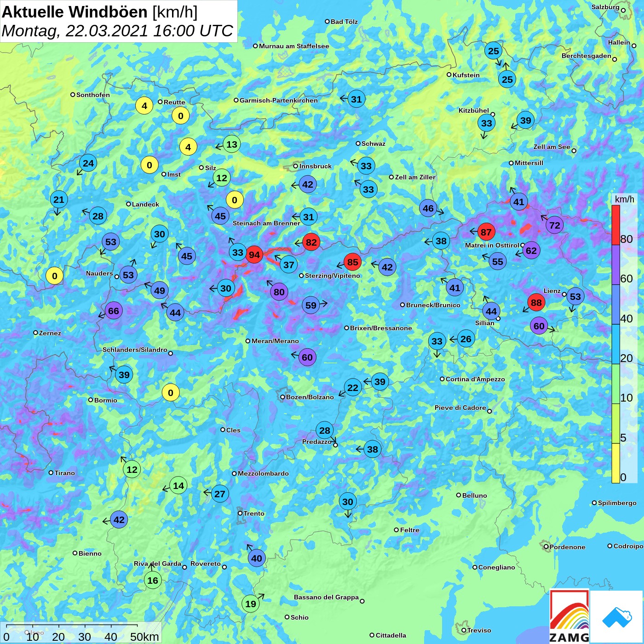Click the Bassano del Grappa label
The image size is (644, 644).
point(326,597)
